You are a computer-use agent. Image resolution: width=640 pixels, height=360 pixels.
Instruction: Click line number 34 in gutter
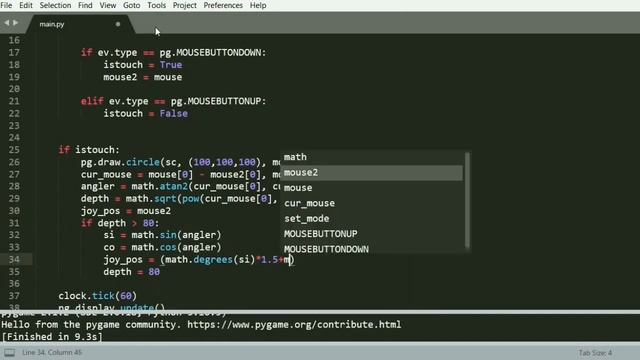[x=14, y=260]
